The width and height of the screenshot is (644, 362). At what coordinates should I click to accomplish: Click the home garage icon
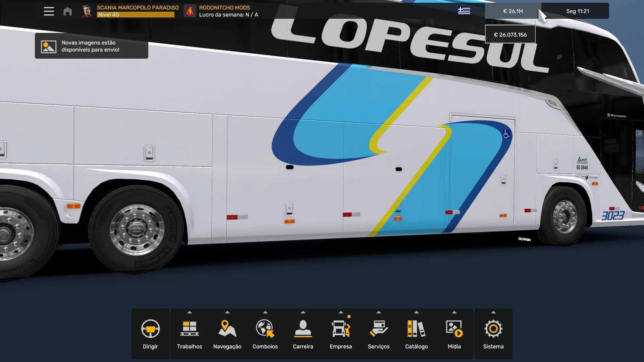coord(67,11)
